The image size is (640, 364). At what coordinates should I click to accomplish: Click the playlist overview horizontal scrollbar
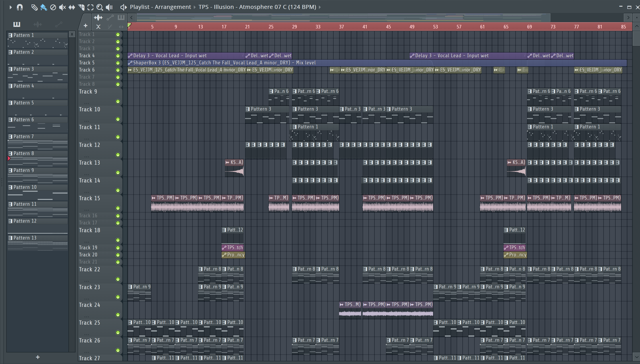[x=343, y=18]
